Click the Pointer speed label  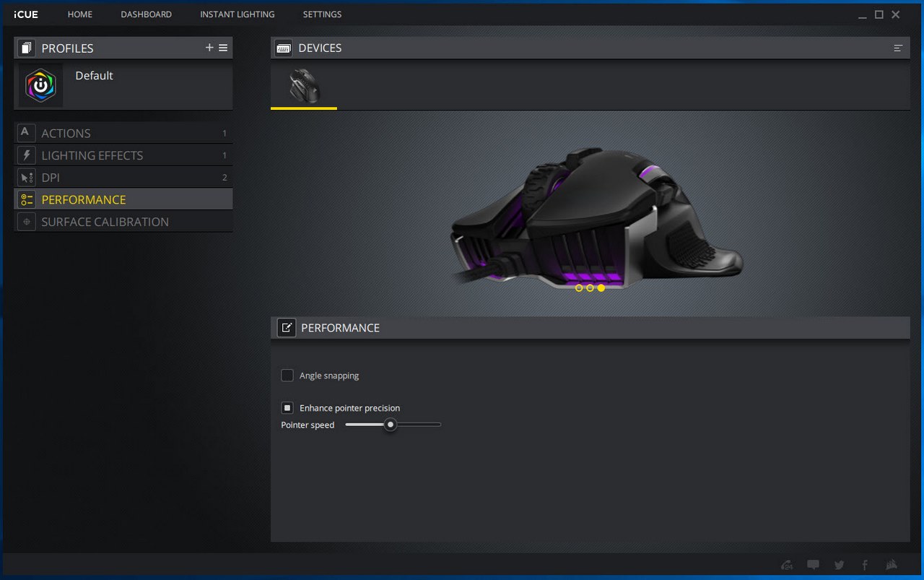tap(308, 425)
